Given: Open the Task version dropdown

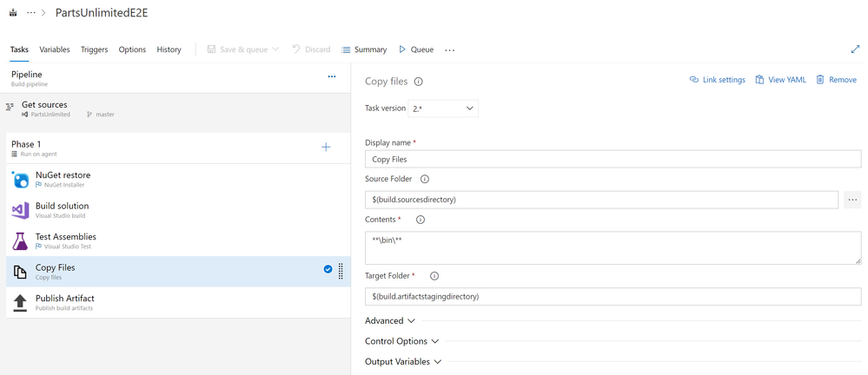Looking at the screenshot, I should click(x=443, y=109).
